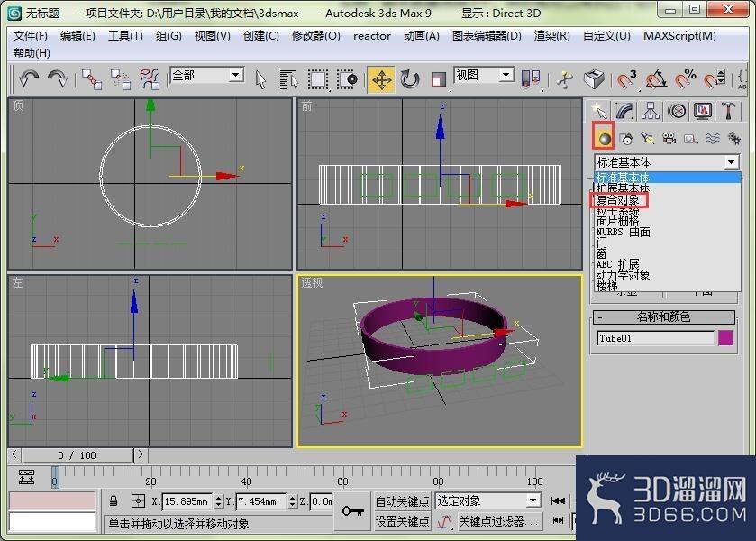Open the 帮助(H) menu

point(32,52)
